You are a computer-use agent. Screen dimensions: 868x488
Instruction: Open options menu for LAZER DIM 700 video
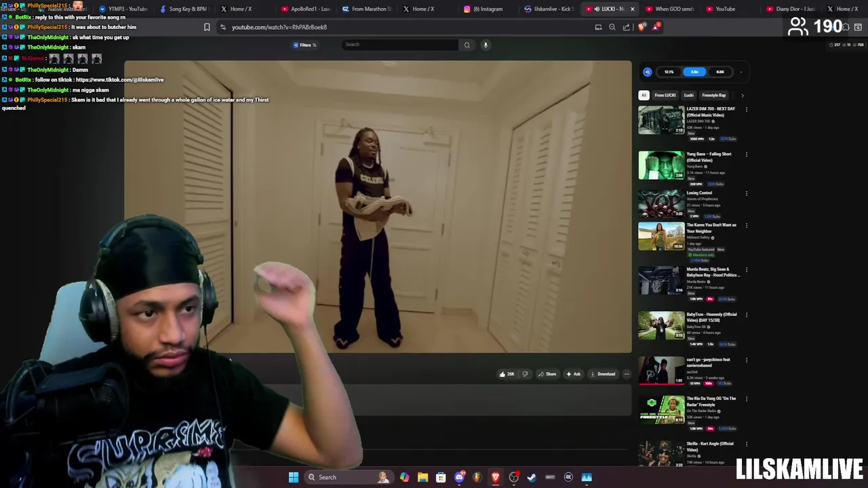[747, 108]
